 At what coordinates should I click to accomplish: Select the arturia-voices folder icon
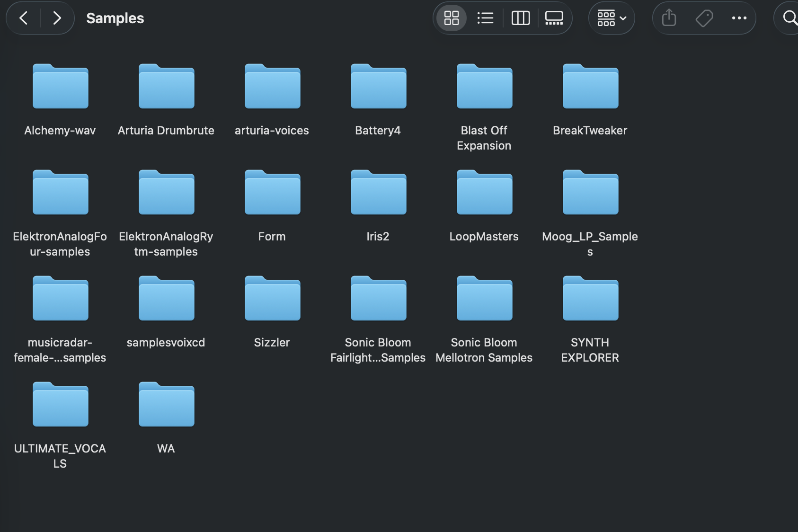pyautogui.click(x=273, y=86)
